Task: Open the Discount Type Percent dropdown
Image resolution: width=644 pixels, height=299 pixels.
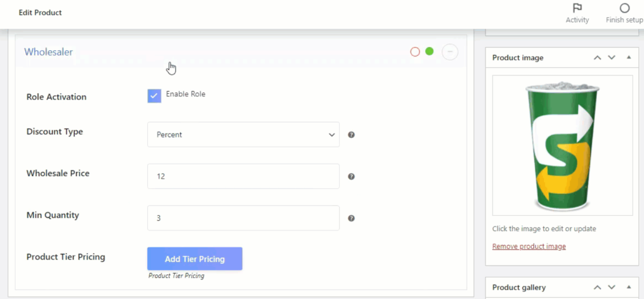Action: click(x=243, y=135)
